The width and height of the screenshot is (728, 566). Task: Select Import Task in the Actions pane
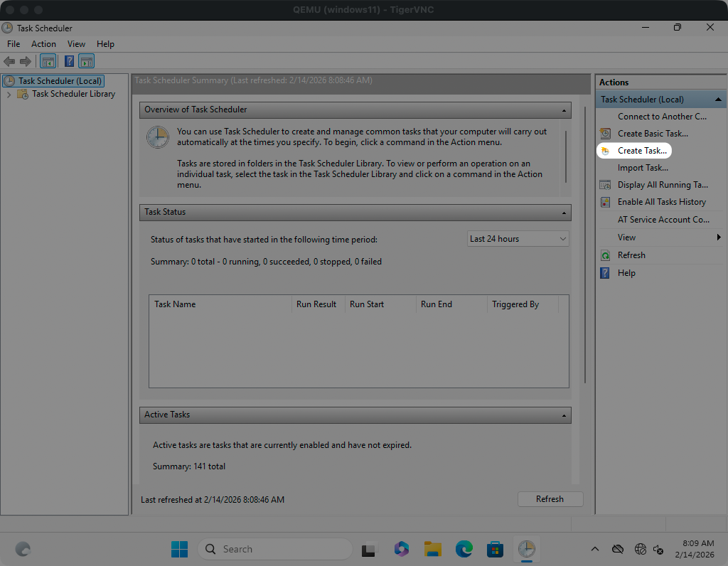coord(643,168)
